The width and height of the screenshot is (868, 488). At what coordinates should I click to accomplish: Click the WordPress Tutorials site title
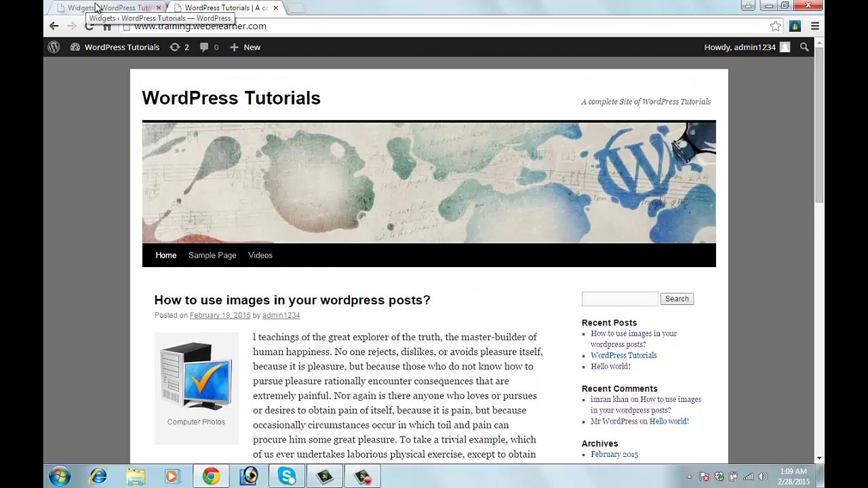click(231, 98)
